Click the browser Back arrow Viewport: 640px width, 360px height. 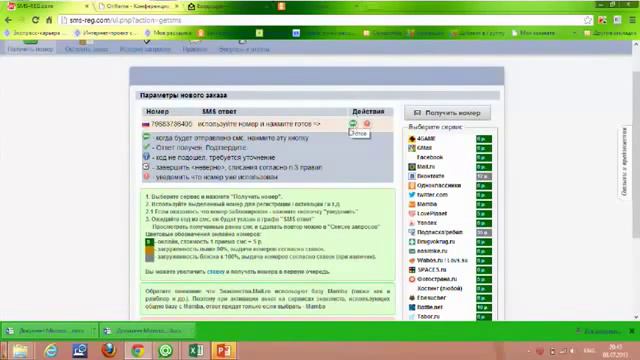pos(9,20)
